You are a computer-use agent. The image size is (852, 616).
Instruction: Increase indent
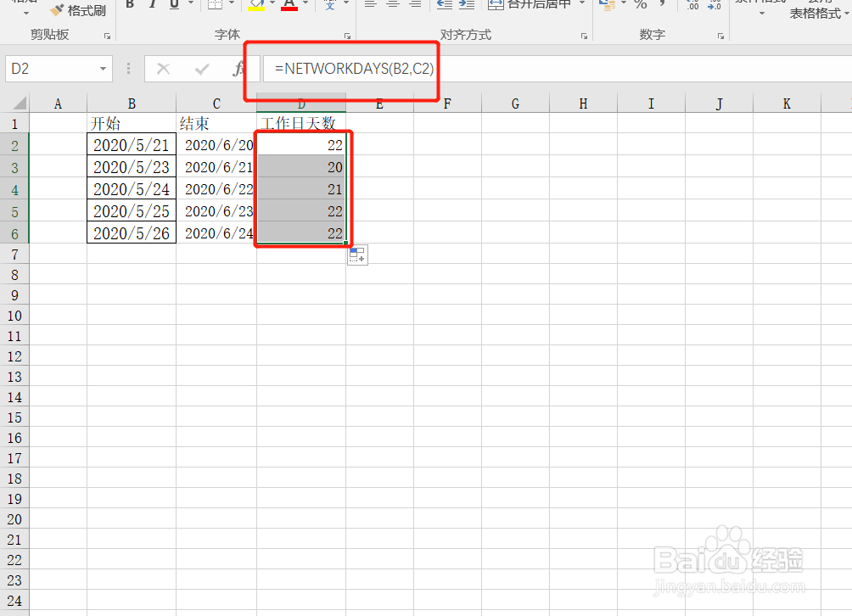coord(467,4)
